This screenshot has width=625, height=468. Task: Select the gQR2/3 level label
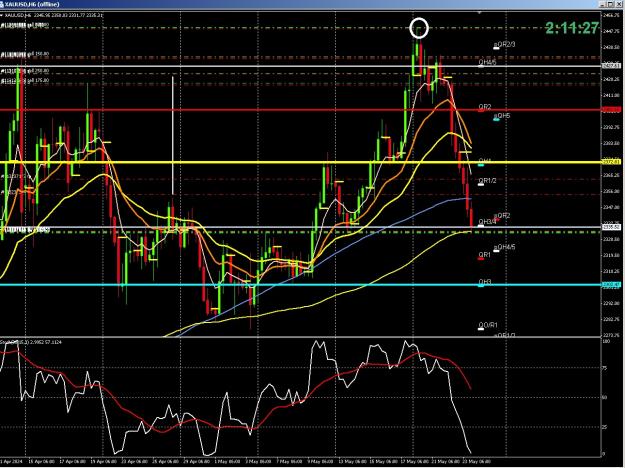[505, 44]
